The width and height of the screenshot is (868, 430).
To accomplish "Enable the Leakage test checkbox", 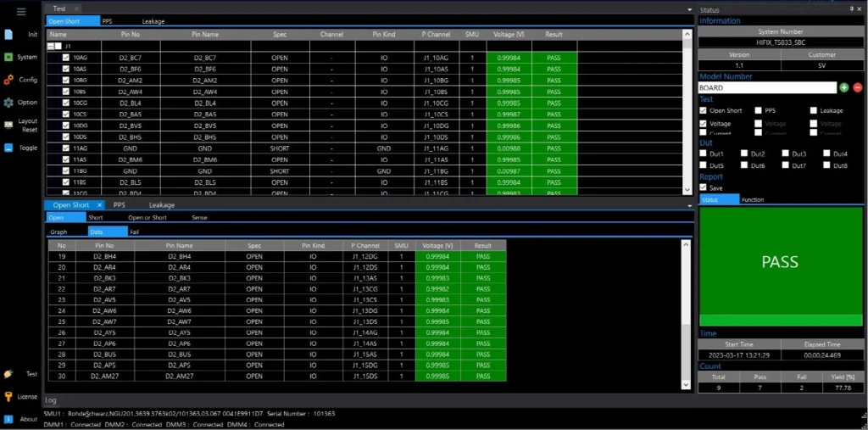I will coord(814,110).
